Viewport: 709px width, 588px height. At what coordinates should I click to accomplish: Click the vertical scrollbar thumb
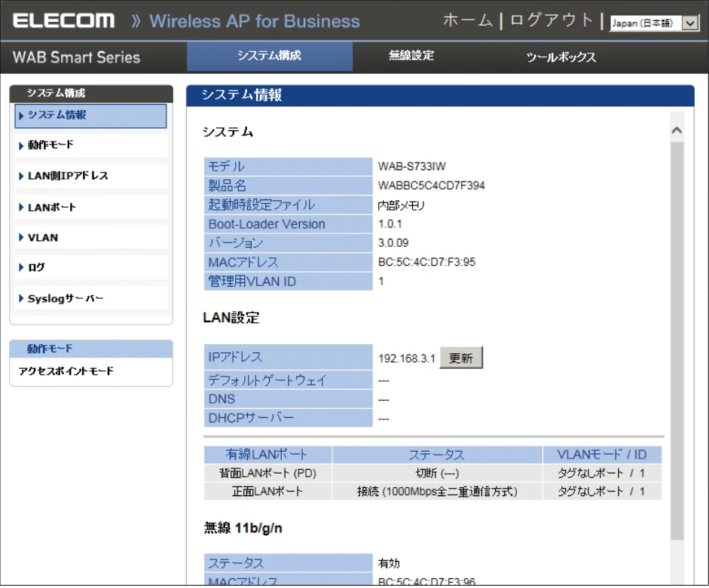tap(677, 341)
